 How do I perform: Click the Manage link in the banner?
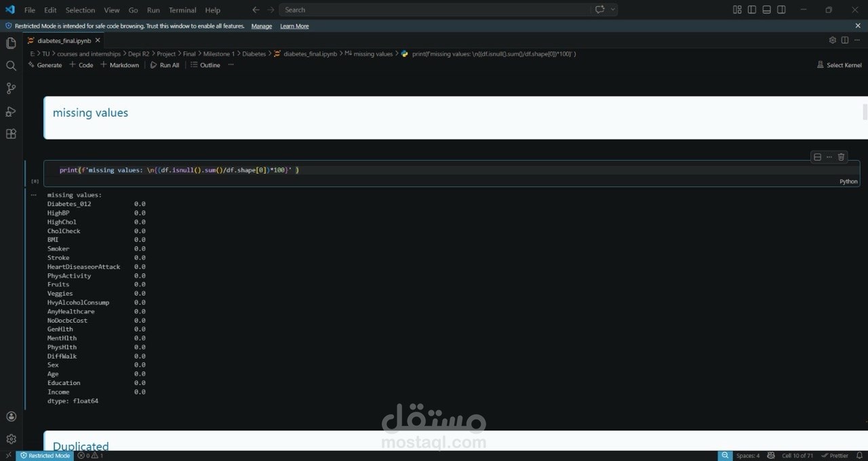(x=262, y=26)
